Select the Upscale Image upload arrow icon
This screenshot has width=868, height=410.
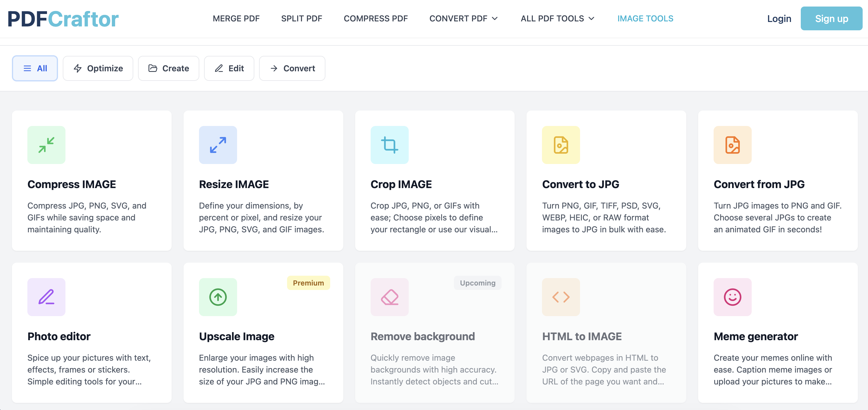coord(218,297)
